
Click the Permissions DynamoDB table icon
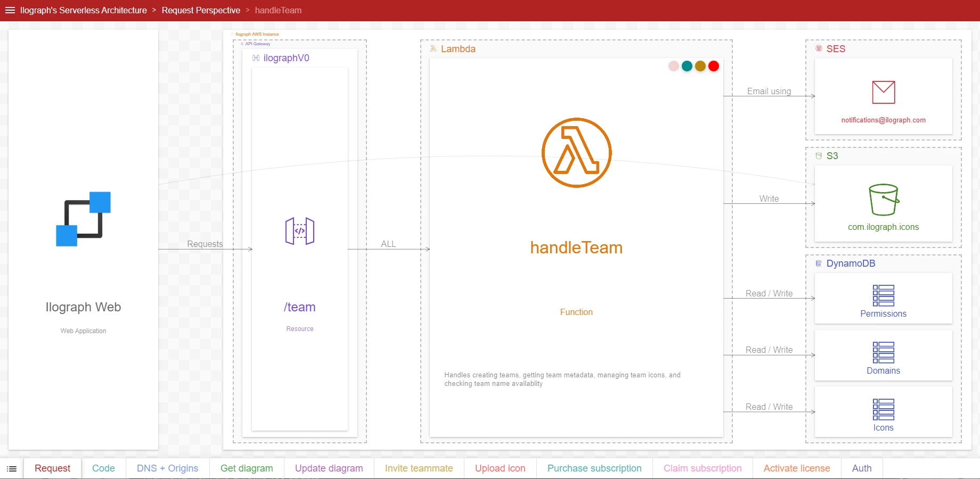883,295
